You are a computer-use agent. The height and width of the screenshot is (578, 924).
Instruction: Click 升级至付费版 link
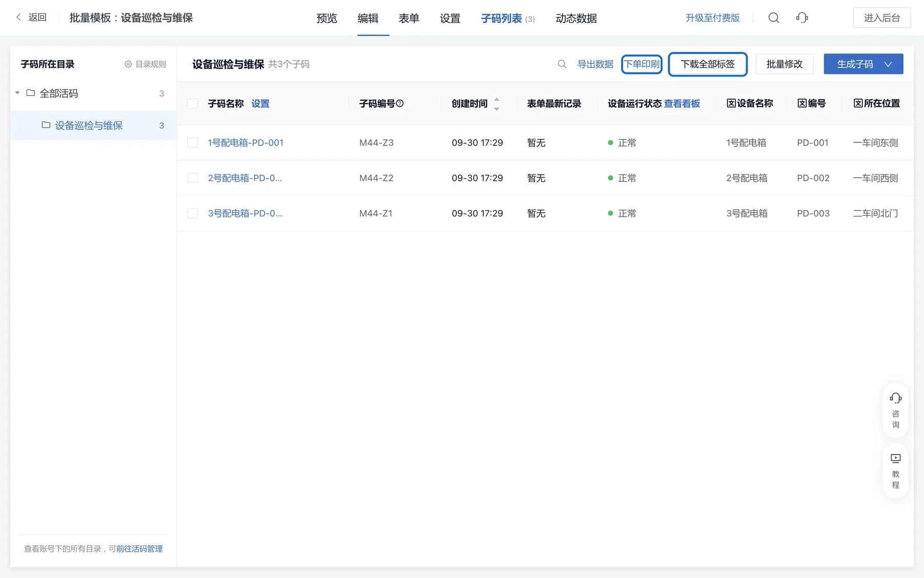coord(713,18)
